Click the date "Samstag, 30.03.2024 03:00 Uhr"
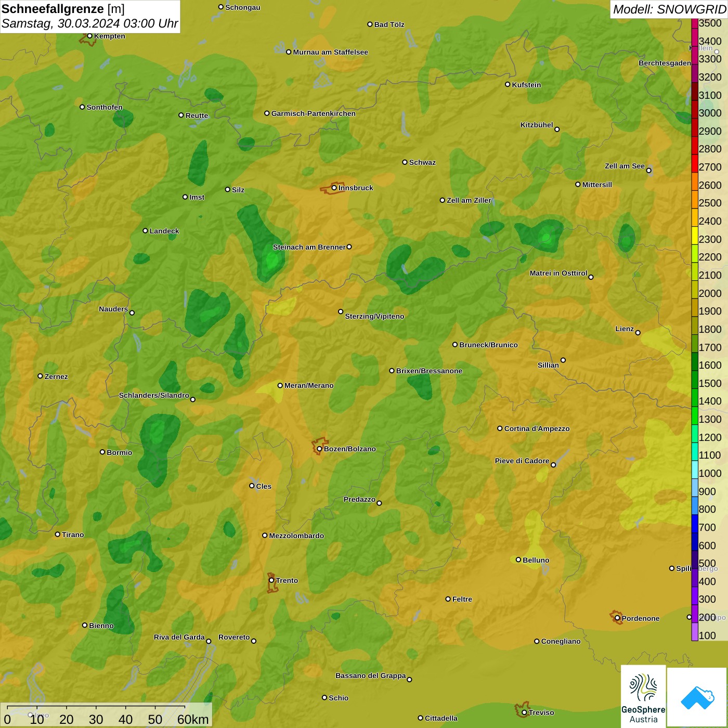Viewport: 728px width, 728px height. point(90,23)
